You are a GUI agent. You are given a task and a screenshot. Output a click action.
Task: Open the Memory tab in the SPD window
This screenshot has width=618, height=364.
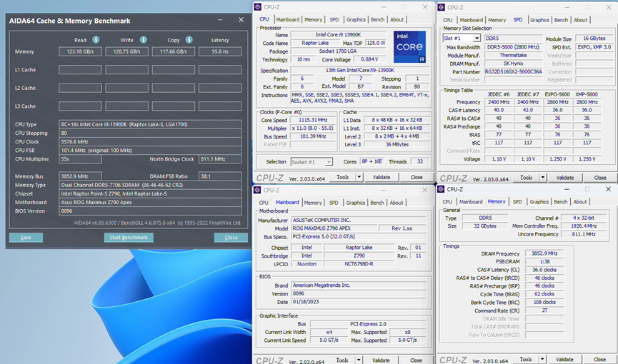click(x=497, y=20)
